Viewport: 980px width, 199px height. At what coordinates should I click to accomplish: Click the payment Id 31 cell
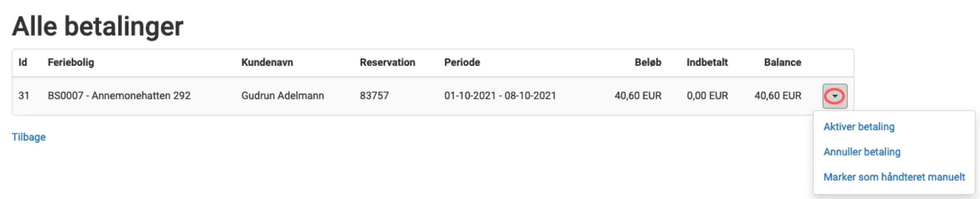point(24,96)
